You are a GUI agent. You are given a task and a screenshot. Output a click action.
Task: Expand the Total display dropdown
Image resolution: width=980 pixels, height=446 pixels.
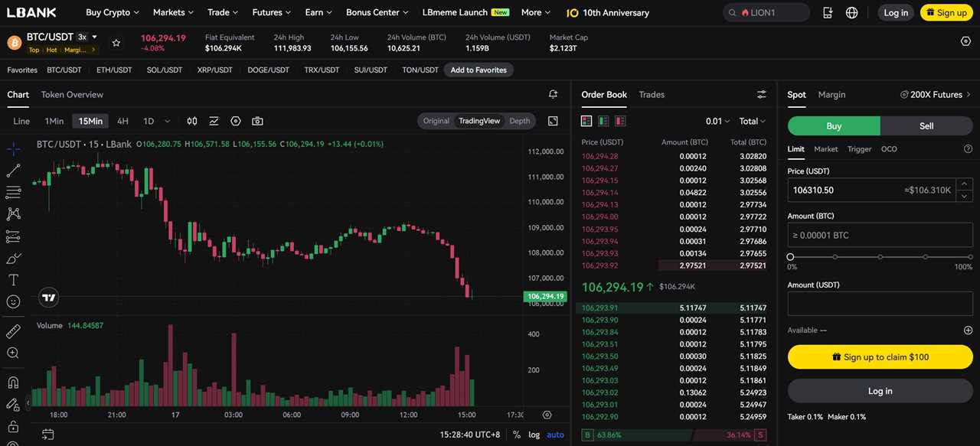pyautogui.click(x=750, y=121)
